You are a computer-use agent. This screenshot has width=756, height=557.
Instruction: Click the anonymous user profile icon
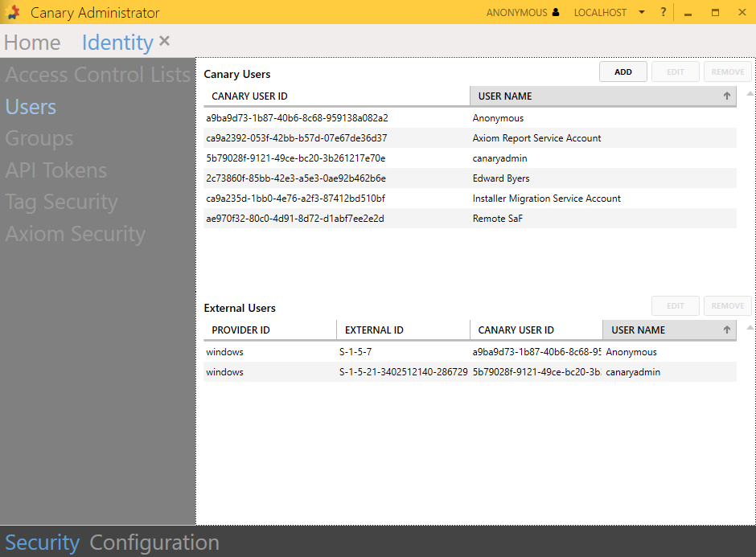[555, 13]
